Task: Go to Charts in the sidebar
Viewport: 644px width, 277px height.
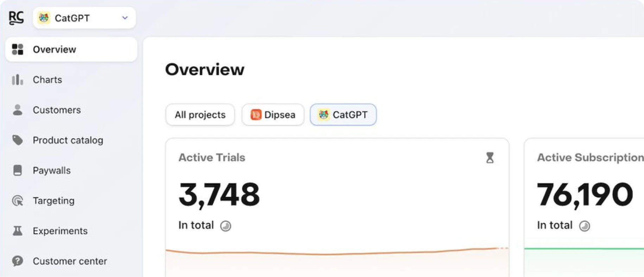Action: pos(71,80)
